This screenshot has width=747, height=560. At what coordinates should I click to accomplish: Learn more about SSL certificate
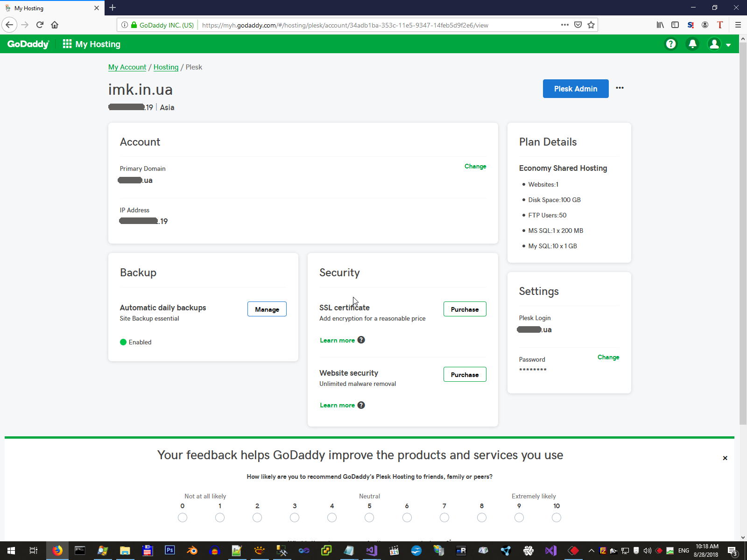(x=337, y=340)
